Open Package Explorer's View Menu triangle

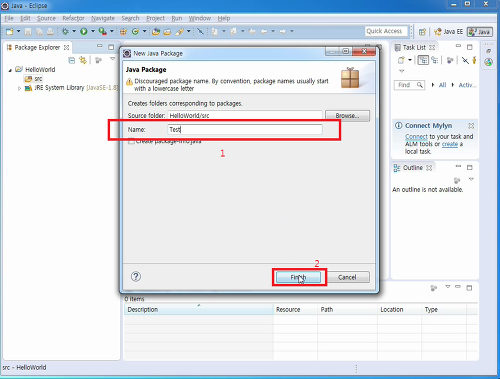tap(113, 59)
